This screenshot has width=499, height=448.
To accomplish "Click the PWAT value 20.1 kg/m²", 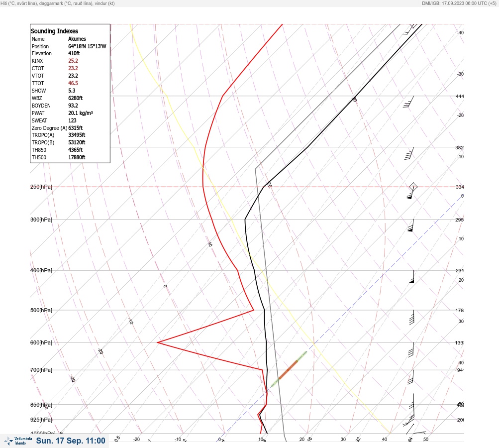I will coord(81,113).
